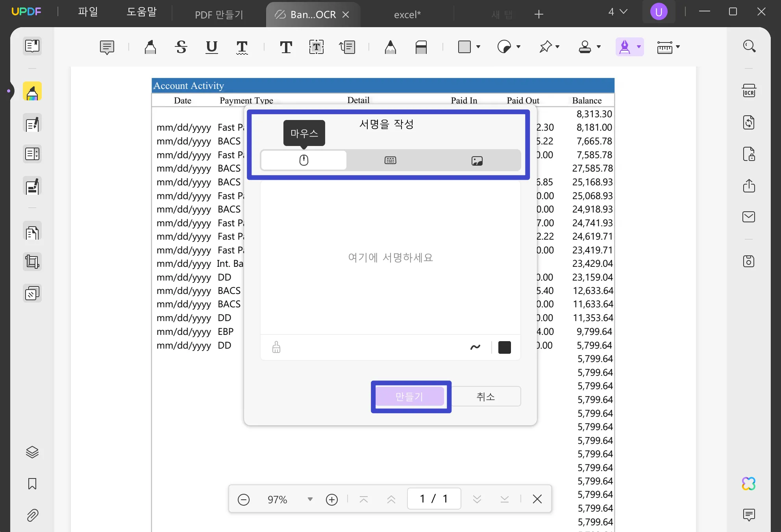
Task: Pick the pencil drawing tool
Action: pos(390,47)
